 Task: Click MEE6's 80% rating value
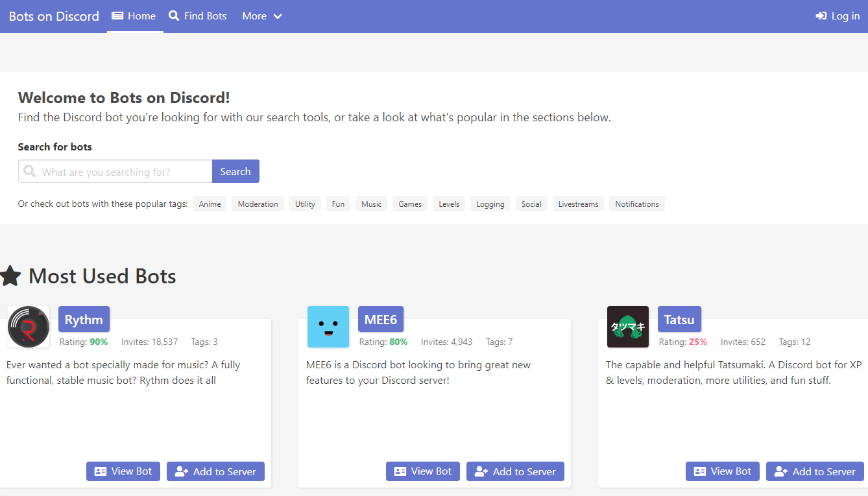point(398,342)
